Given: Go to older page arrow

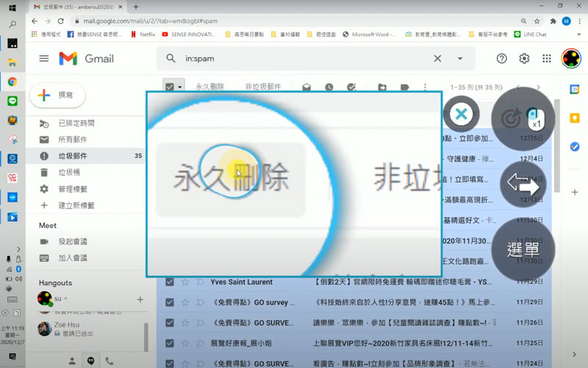Looking at the screenshot, I should coord(539,87).
